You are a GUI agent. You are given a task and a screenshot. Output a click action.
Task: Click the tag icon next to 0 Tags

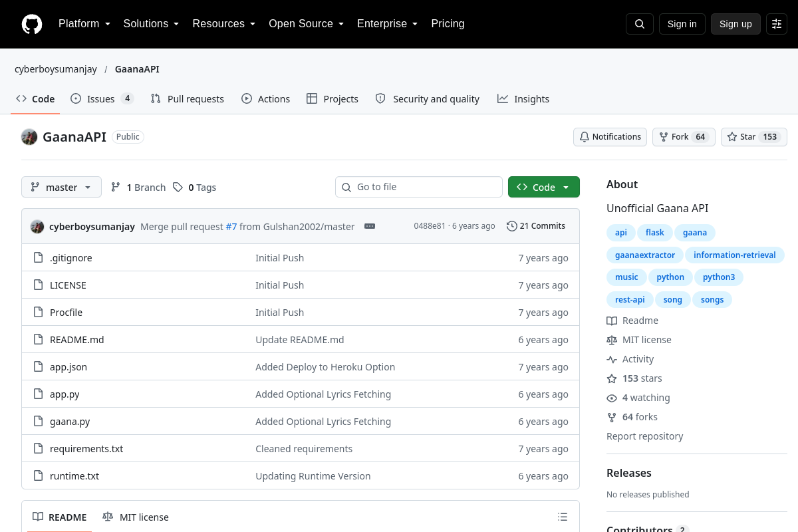point(178,188)
